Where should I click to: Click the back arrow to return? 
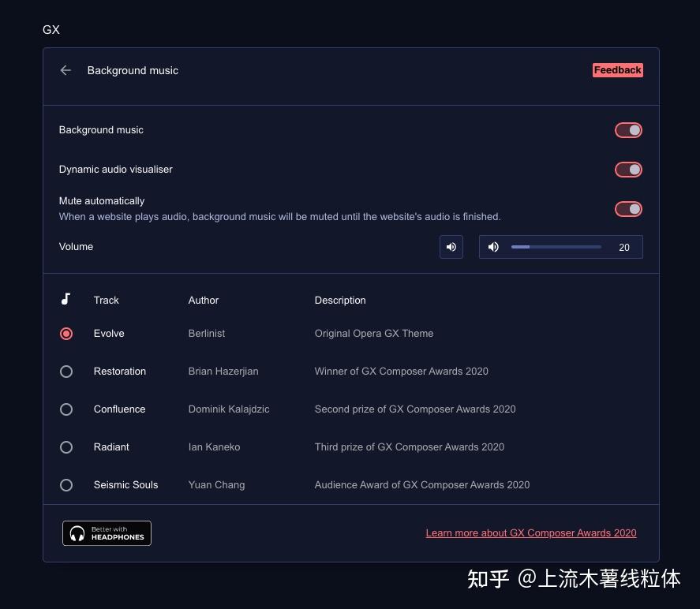click(x=66, y=70)
